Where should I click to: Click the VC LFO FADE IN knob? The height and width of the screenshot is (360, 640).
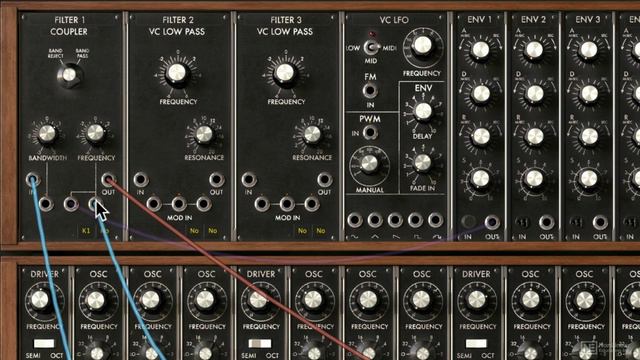coord(423,162)
